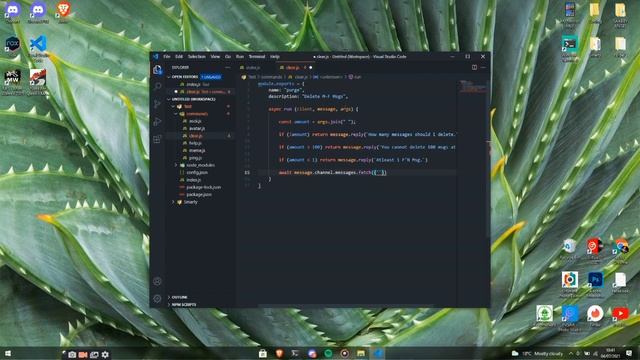
Task: Open config.json file in explorer
Action: tap(197, 173)
